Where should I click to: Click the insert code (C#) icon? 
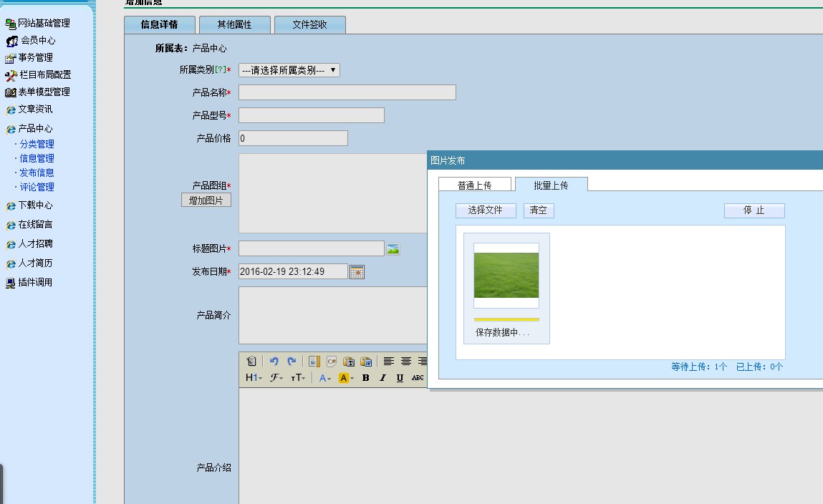point(332,362)
